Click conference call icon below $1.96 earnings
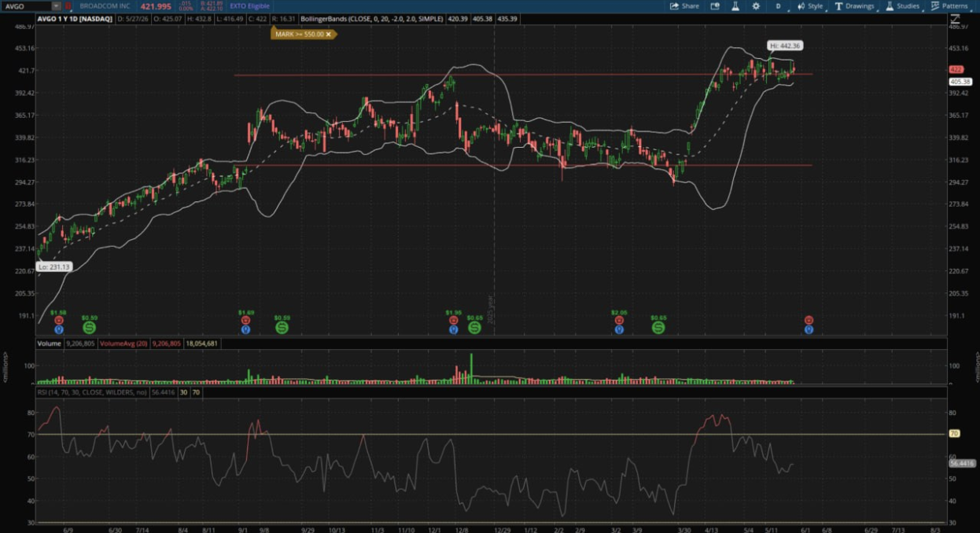This screenshot has width=980, height=533. 453,329
